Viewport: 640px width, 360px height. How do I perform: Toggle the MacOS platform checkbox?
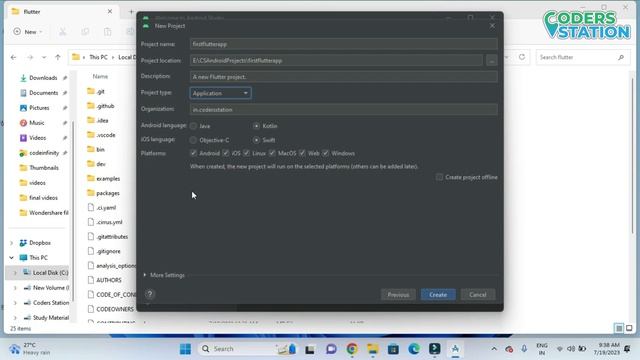[x=272, y=153]
